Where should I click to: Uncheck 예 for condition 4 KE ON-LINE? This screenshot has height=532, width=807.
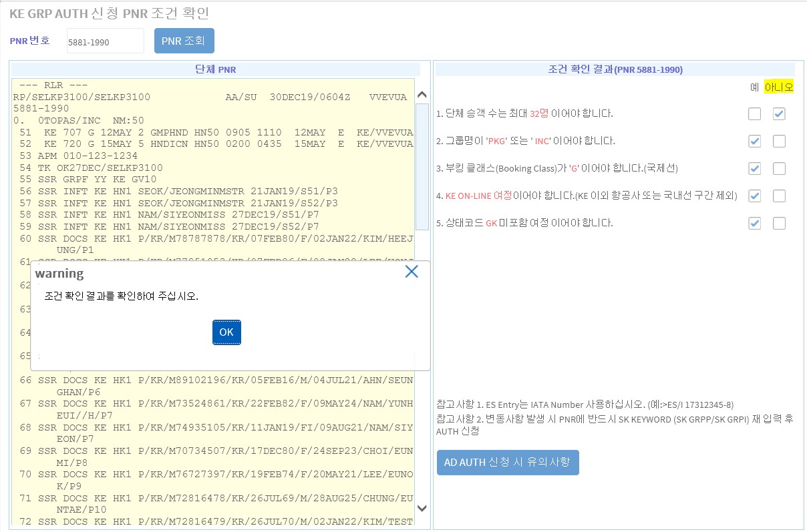tap(754, 196)
